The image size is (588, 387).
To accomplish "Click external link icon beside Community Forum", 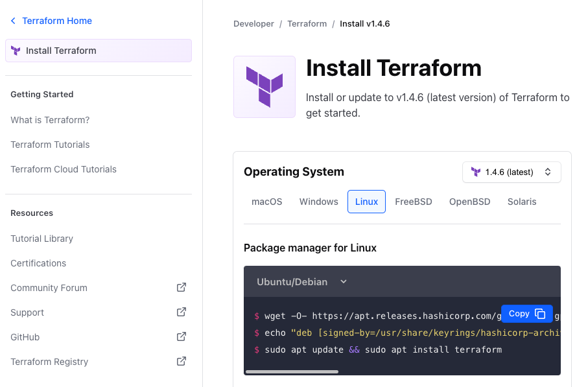I will click(x=182, y=287).
